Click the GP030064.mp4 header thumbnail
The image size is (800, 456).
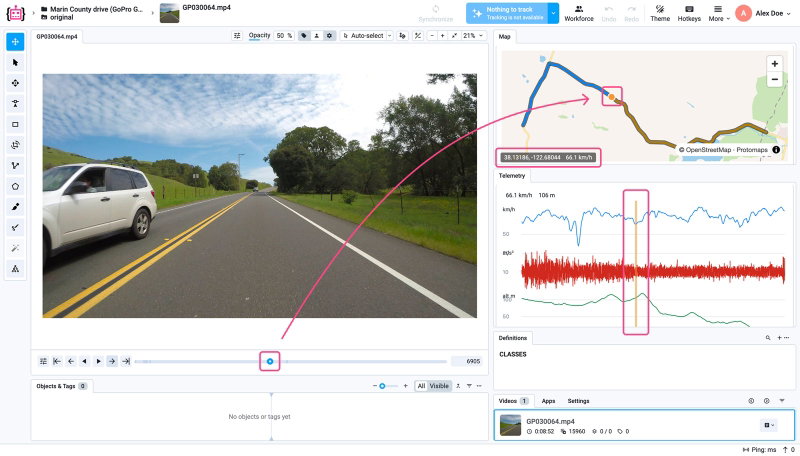click(x=169, y=13)
